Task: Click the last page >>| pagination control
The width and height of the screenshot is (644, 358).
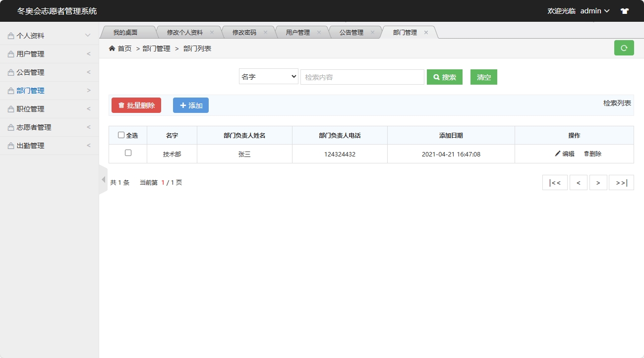Action: click(x=621, y=182)
